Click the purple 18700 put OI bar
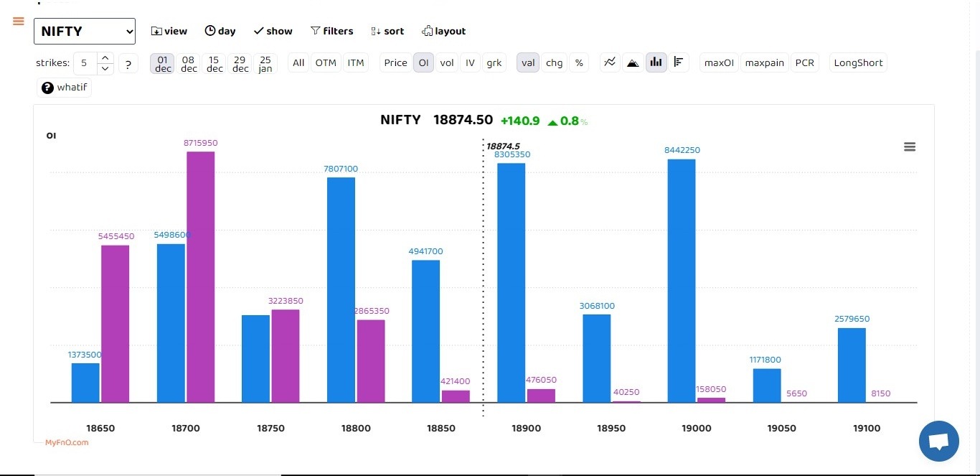 [x=201, y=276]
